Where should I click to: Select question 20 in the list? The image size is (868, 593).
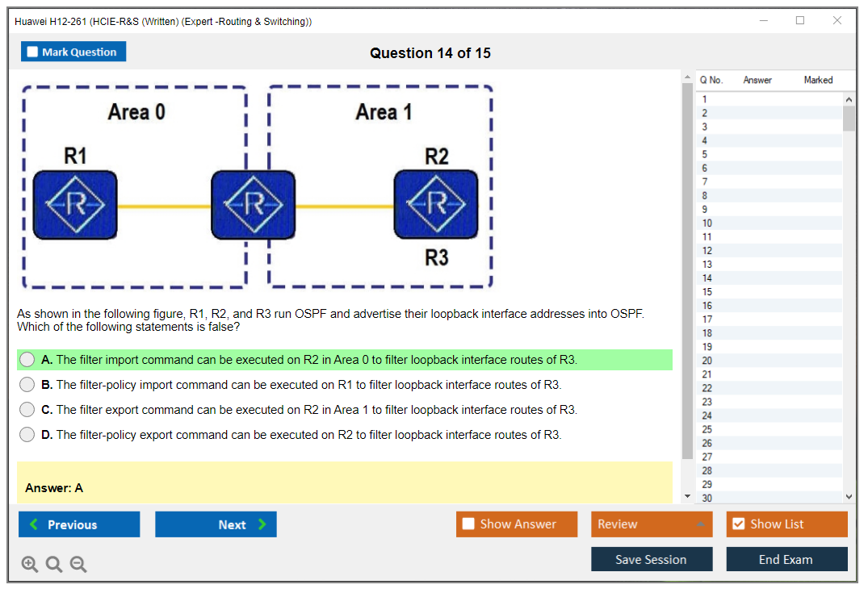(x=707, y=361)
